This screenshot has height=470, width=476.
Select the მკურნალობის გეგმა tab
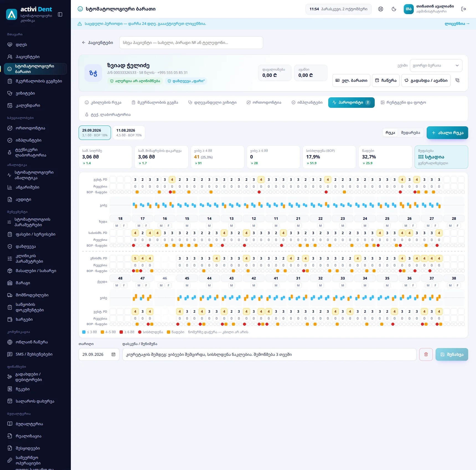155,103
